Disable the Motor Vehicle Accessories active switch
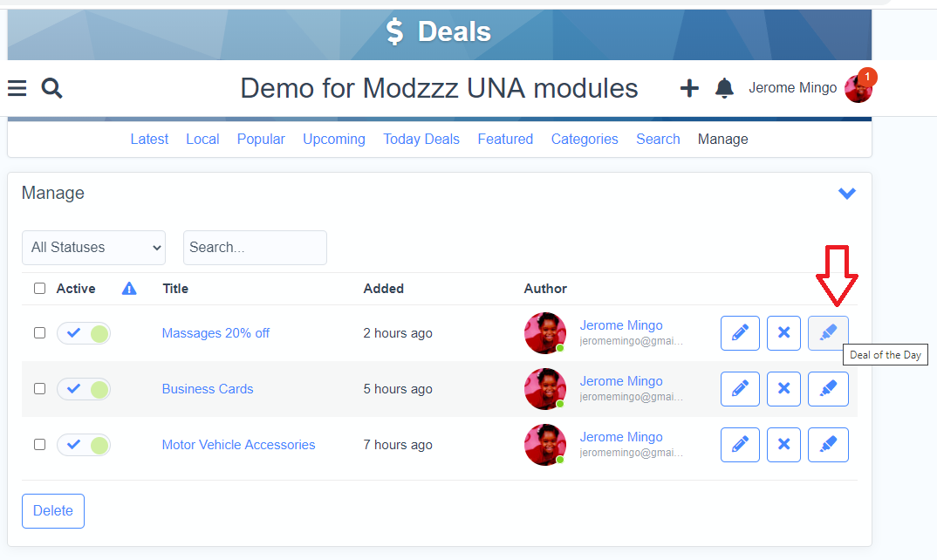937x560 pixels. coord(84,445)
